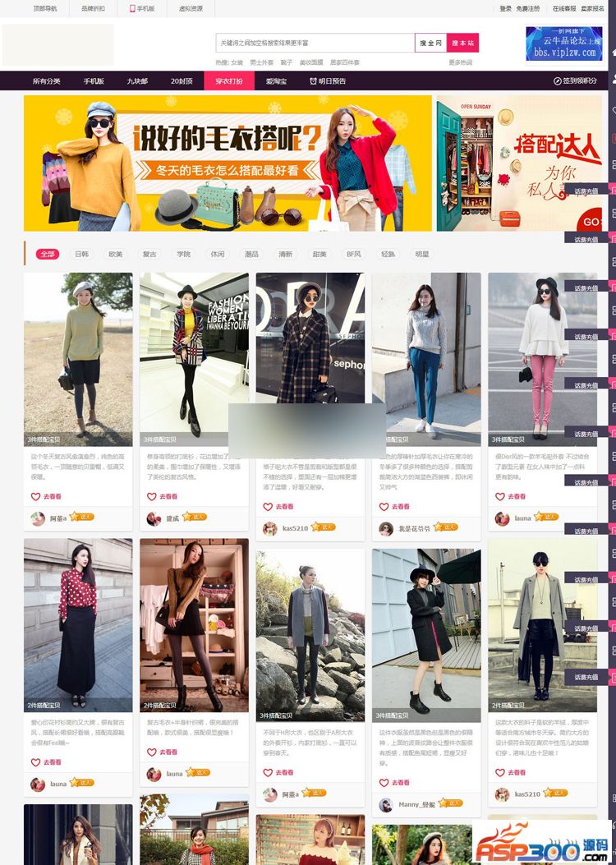
Task: Switch to the 九块邮 nav tab
Action: (x=137, y=81)
